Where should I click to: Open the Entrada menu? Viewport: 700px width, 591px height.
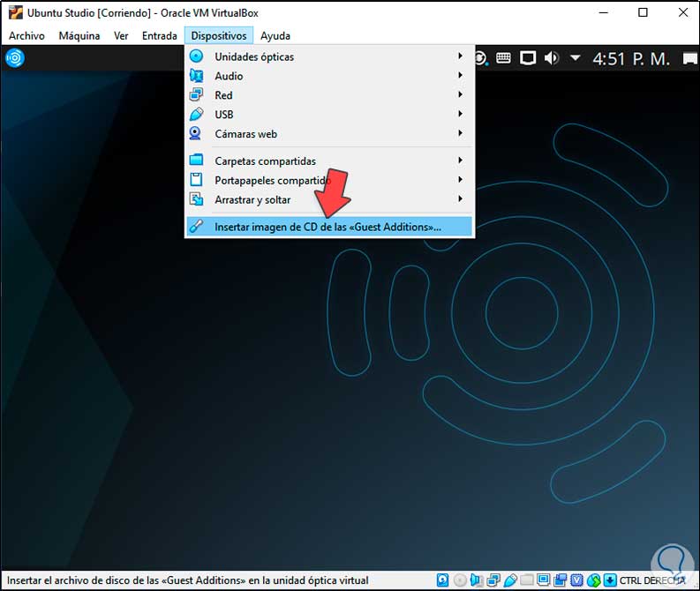coord(160,35)
